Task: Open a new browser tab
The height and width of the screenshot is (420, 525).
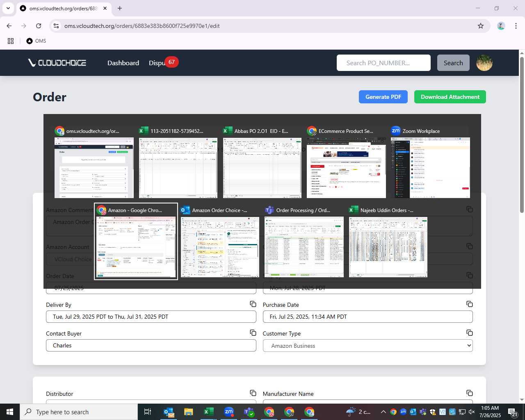Action: (x=120, y=8)
